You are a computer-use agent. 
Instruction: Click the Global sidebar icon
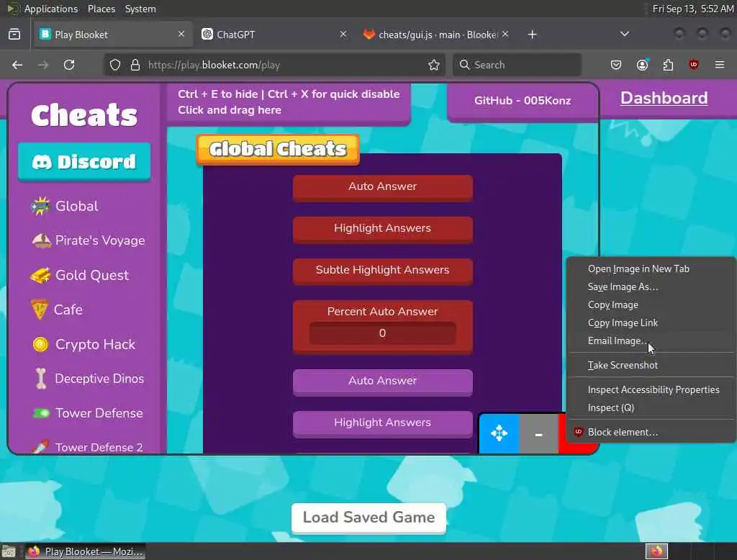click(x=40, y=206)
